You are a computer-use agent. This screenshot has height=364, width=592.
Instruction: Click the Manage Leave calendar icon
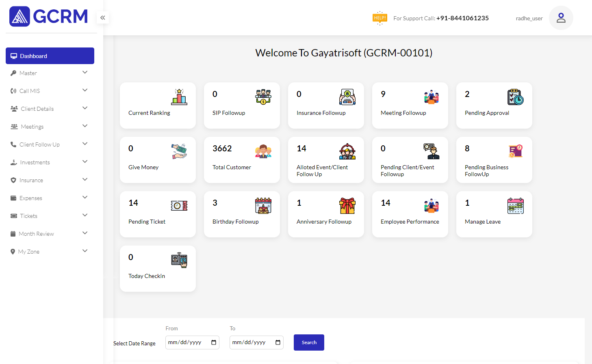point(516,206)
